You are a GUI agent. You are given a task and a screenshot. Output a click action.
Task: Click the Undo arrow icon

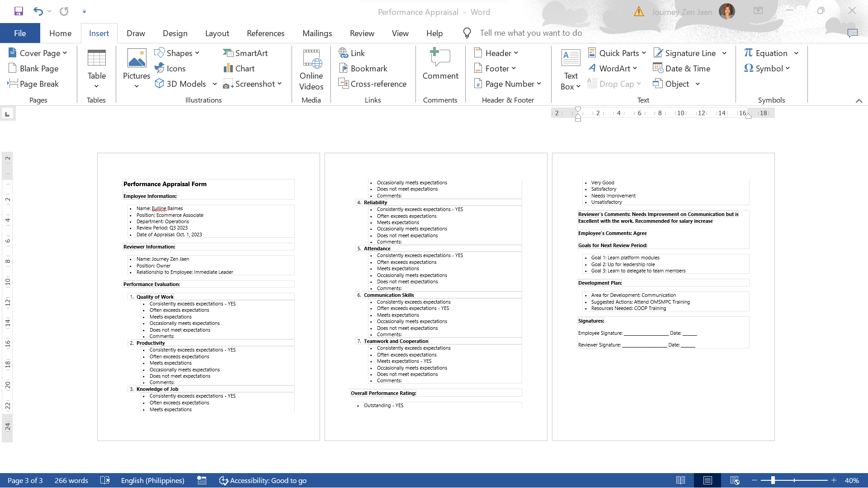[38, 11]
